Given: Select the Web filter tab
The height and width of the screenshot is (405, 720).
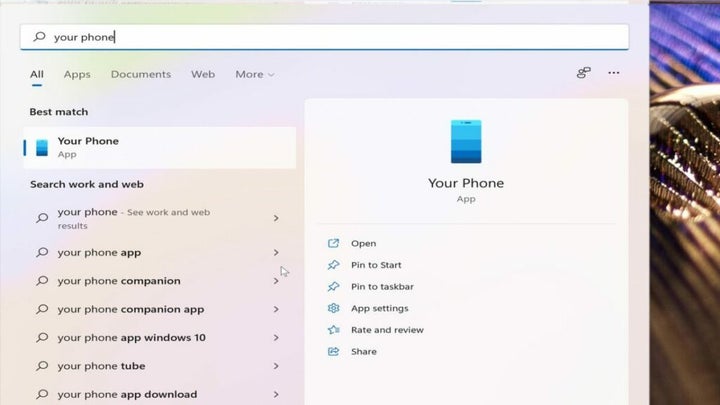Looking at the screenshot, I should point(203,74).
